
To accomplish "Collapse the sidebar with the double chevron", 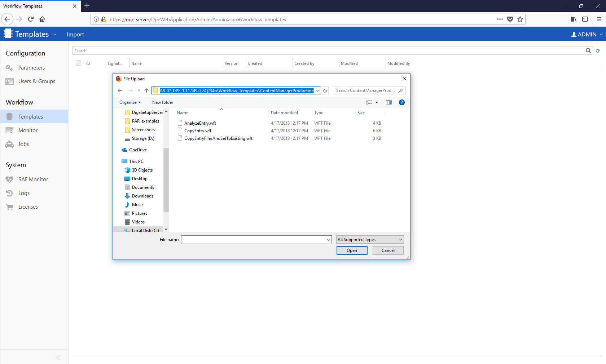I will [58, 357].
